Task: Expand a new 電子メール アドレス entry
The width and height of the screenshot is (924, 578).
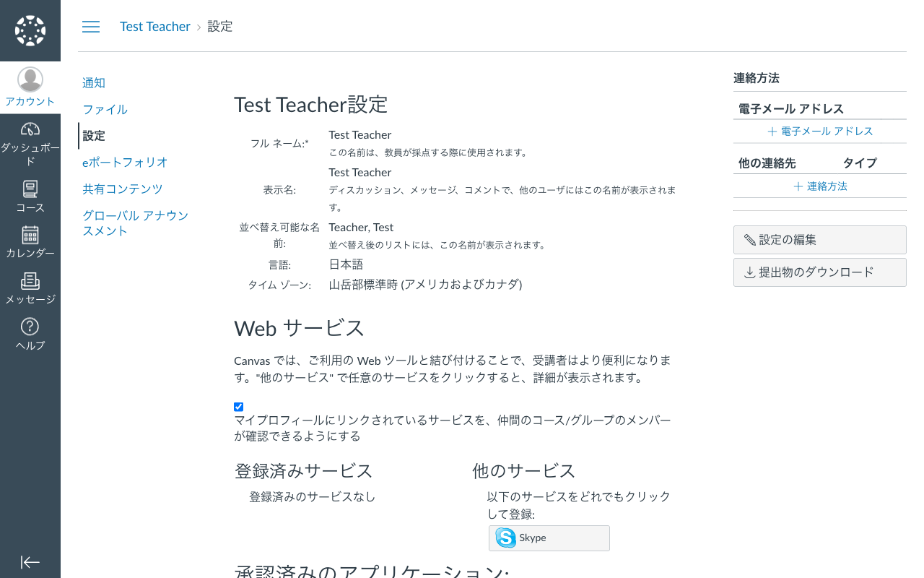Action: tap(819, 131)
